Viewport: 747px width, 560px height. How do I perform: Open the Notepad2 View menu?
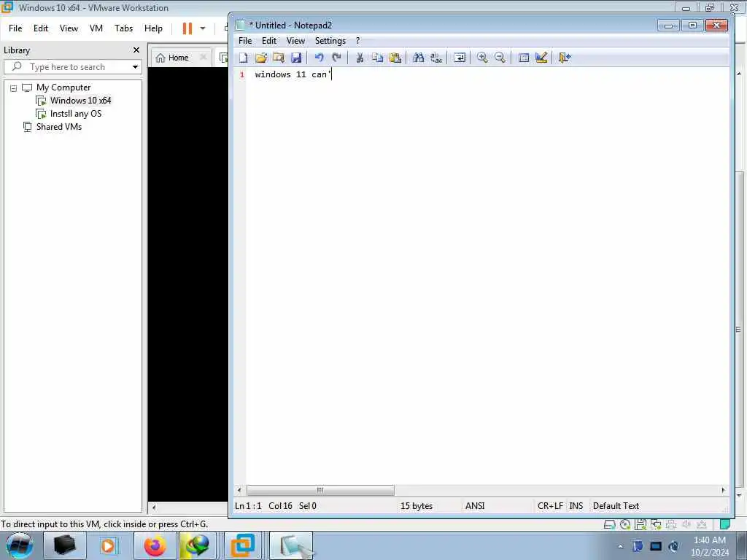coord(295,41)
